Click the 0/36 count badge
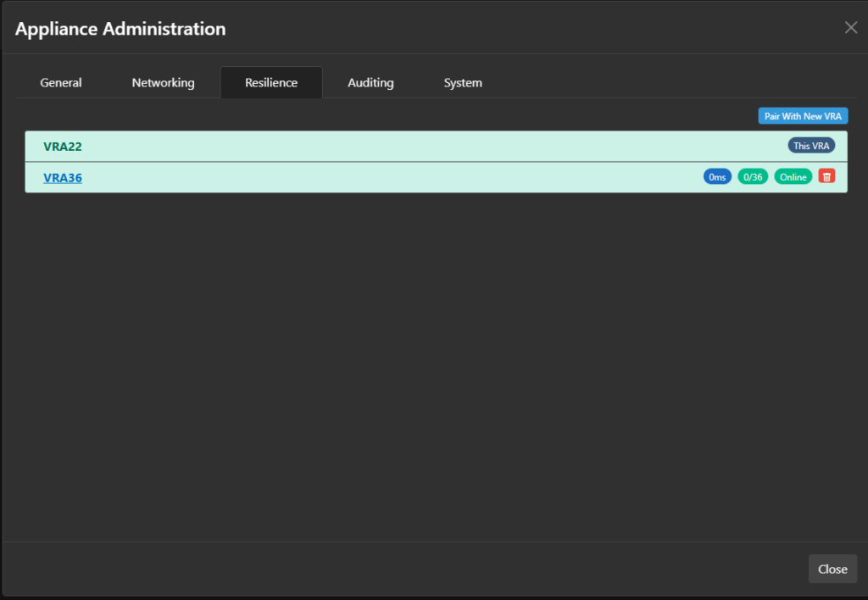868x600 pixels. coord(753,177)
